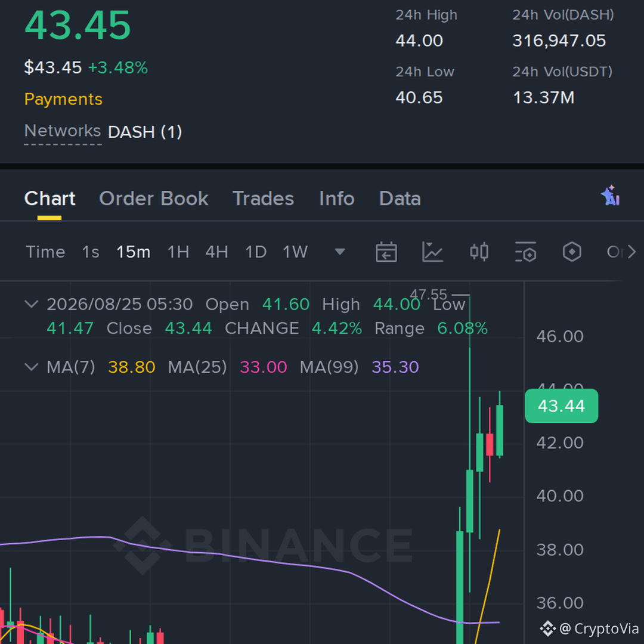Select the 1s interval

pos(91,252)
